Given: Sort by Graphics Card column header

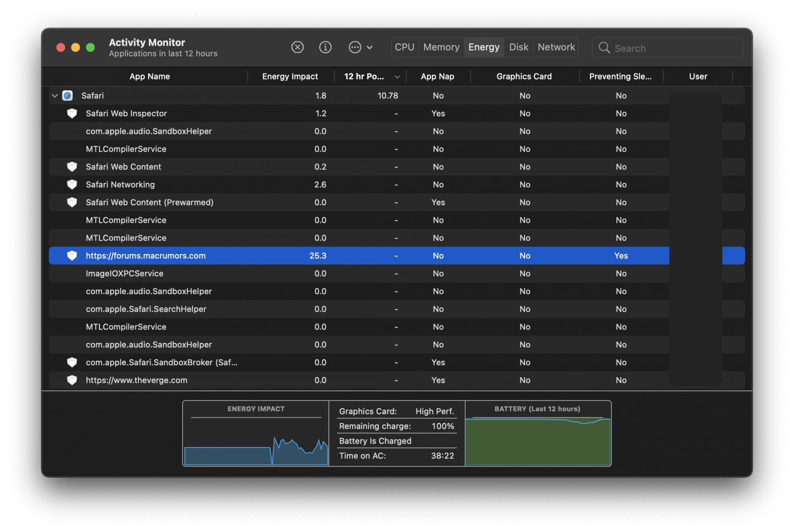Looking at the screenshot, I should pos(524,77).
